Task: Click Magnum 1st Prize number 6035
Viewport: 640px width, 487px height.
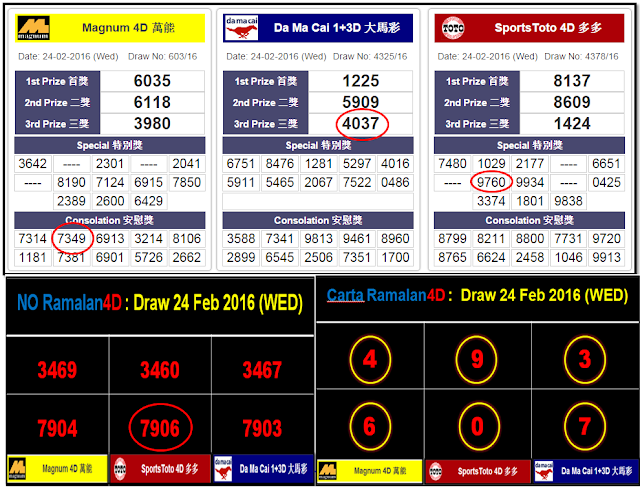Action: 152,81
